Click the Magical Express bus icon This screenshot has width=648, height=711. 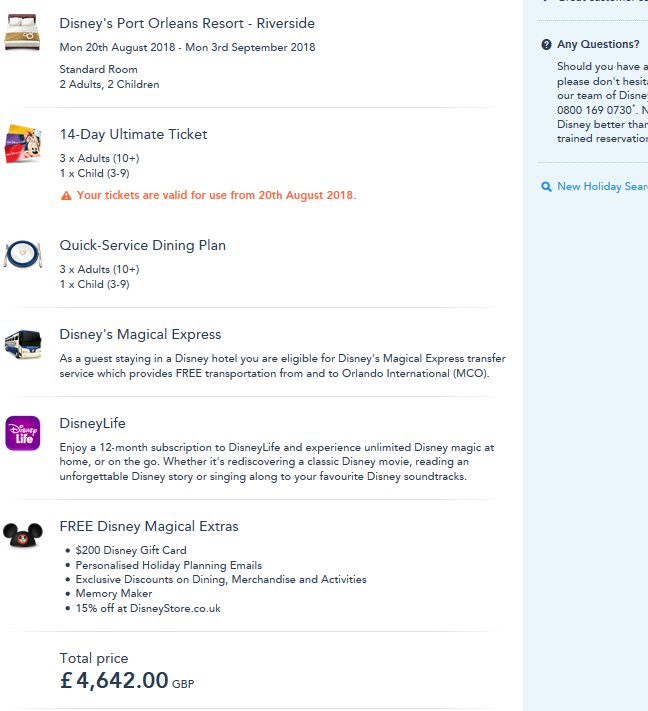pos(23,345)
